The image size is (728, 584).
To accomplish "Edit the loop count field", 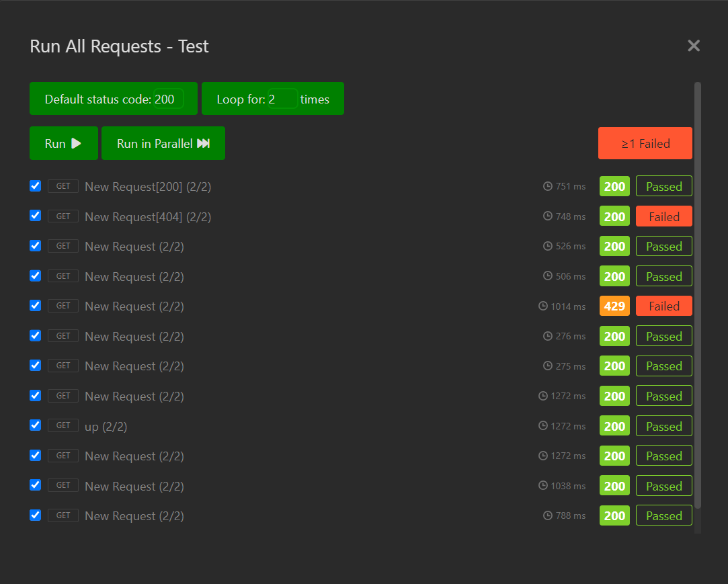I will pyautogui.click(x=282, y=99).
